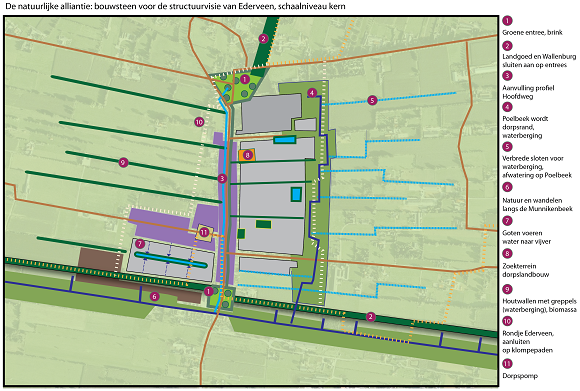Screen dimensions: 580x391
Task: Click map marker 6 on the Munnikenbeek green zone
Action: [155, 296]
